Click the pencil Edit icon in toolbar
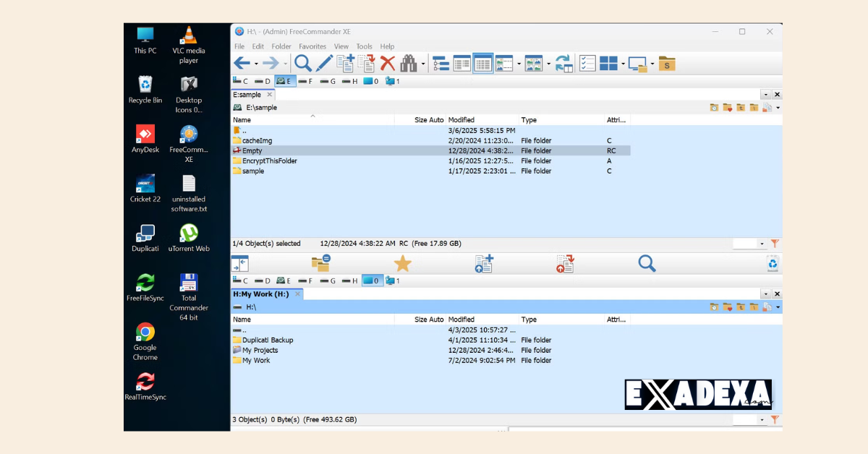 coord(323,64)
